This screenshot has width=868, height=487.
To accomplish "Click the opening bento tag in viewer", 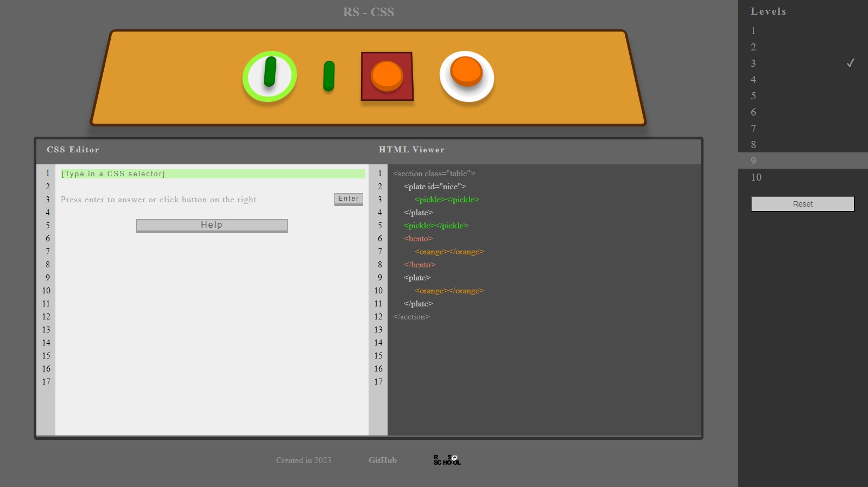I will (418, 239).
